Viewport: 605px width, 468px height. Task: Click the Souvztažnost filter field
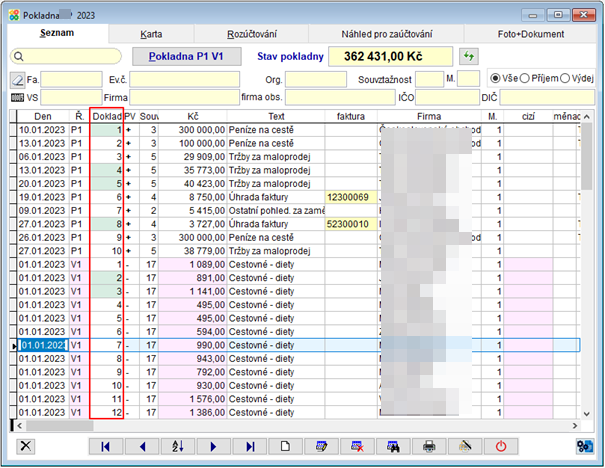click(x=429, y=79)
